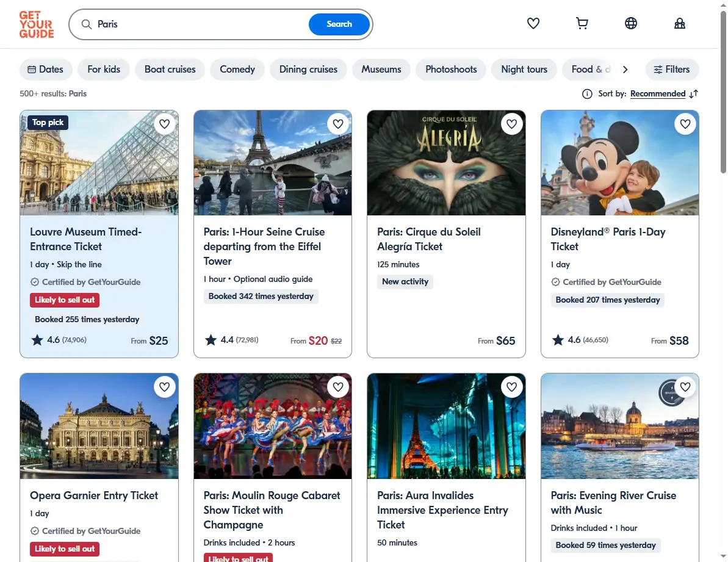Click Louvre 'Certified by GetYourGuide' check icon
This screenshot has height=562, width=728.
coord(35,282)
